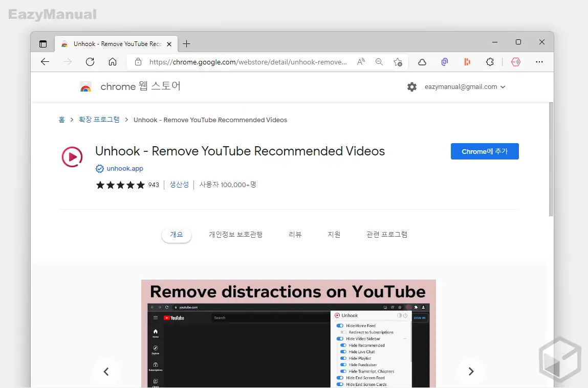Open a new tab with the plus button
588x388 pixels.
[186, 44]
